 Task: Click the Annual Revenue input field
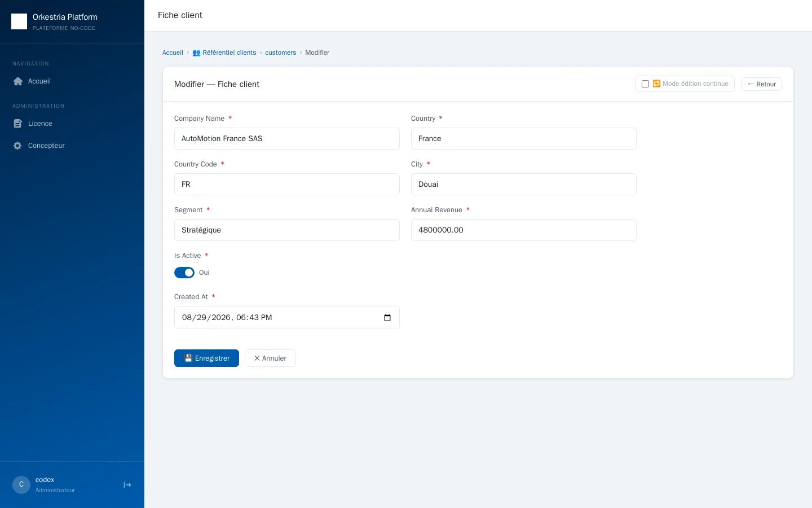524,230
